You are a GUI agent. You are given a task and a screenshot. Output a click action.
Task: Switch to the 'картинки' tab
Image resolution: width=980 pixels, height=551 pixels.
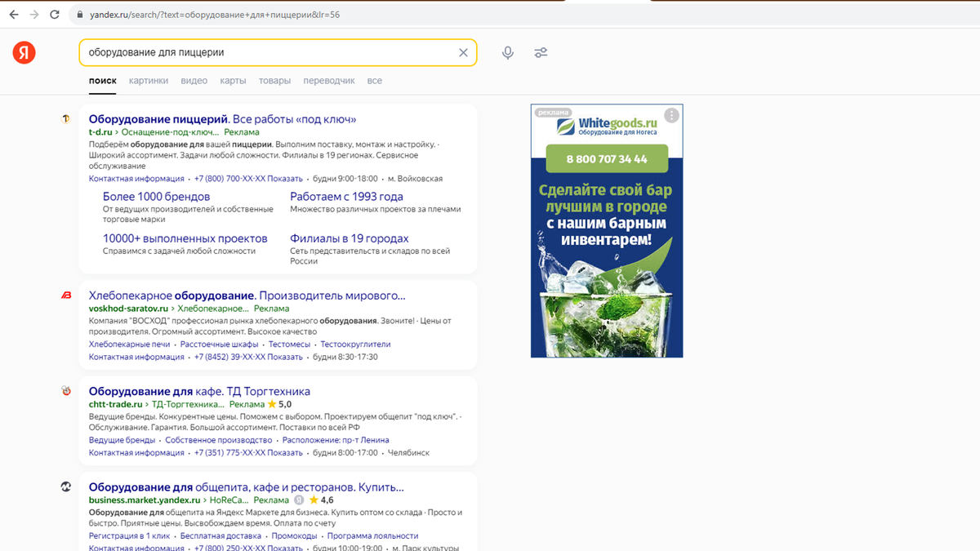point(149,81)
